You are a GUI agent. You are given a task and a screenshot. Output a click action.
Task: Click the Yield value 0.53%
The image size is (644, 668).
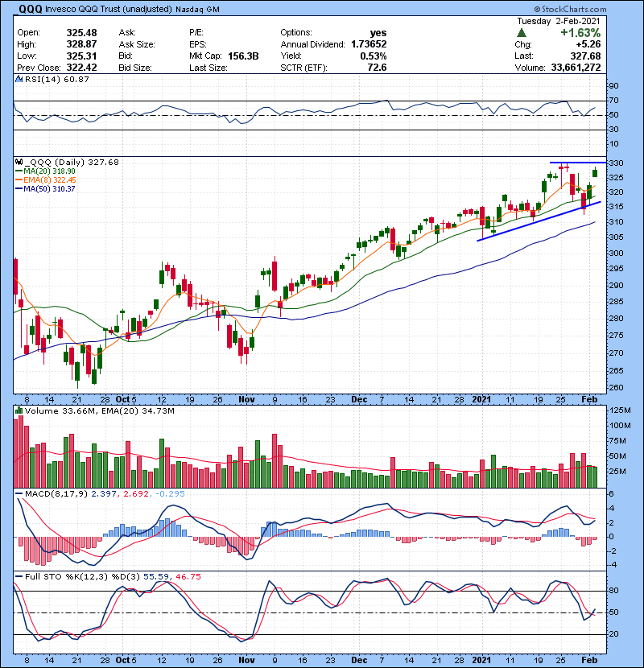374,56
